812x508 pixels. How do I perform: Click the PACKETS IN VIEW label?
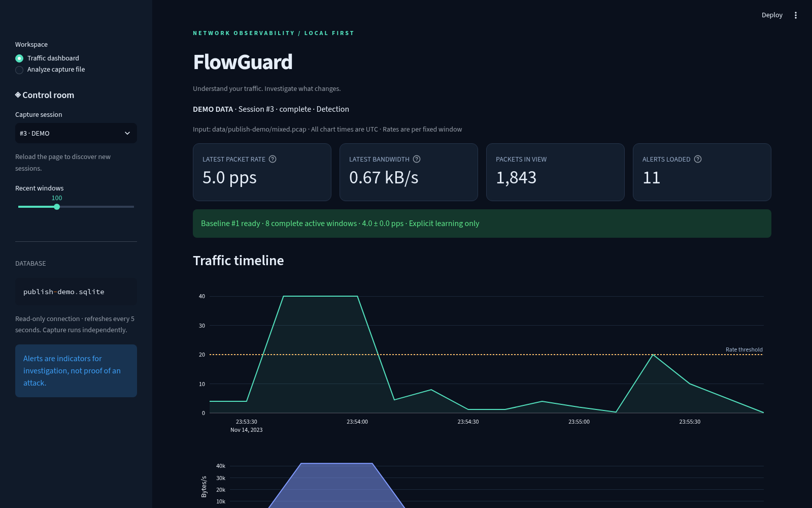coord(521,159)
